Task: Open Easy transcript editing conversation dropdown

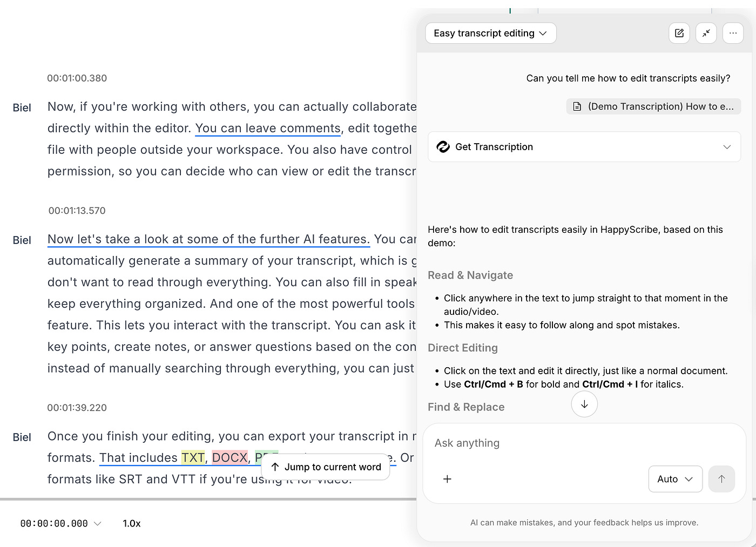Action: (x=491, y=33)
